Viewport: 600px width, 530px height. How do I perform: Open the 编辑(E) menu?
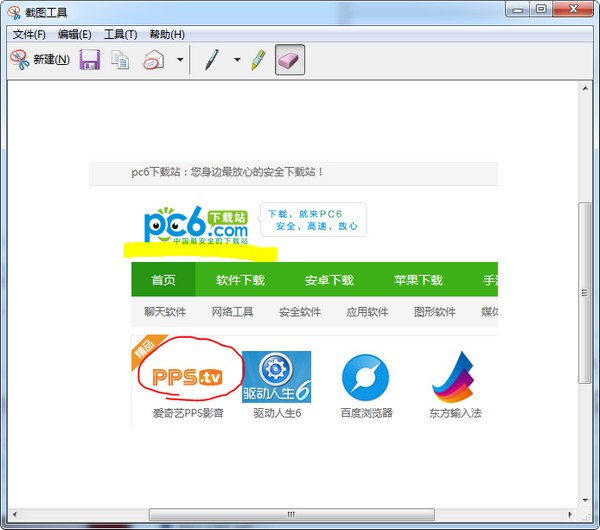click(x=75, y=34)
